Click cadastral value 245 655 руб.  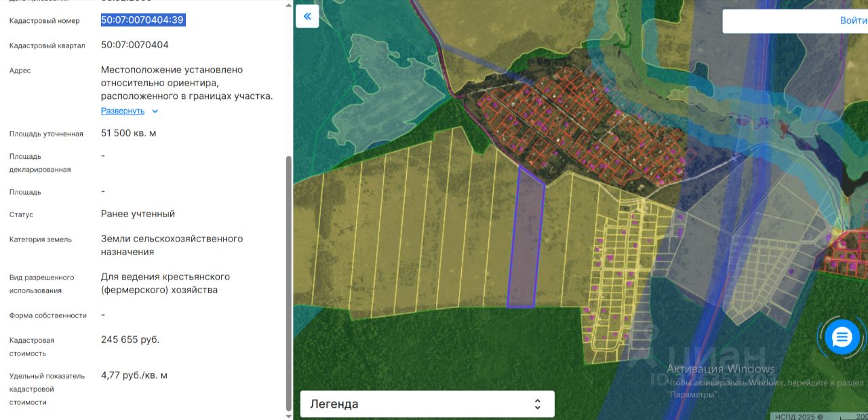[130, 339]
